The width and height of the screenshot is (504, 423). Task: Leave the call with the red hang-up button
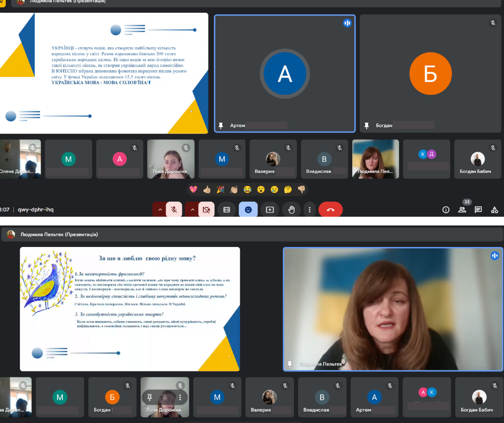pyautogui.click(x=330, y=210)
